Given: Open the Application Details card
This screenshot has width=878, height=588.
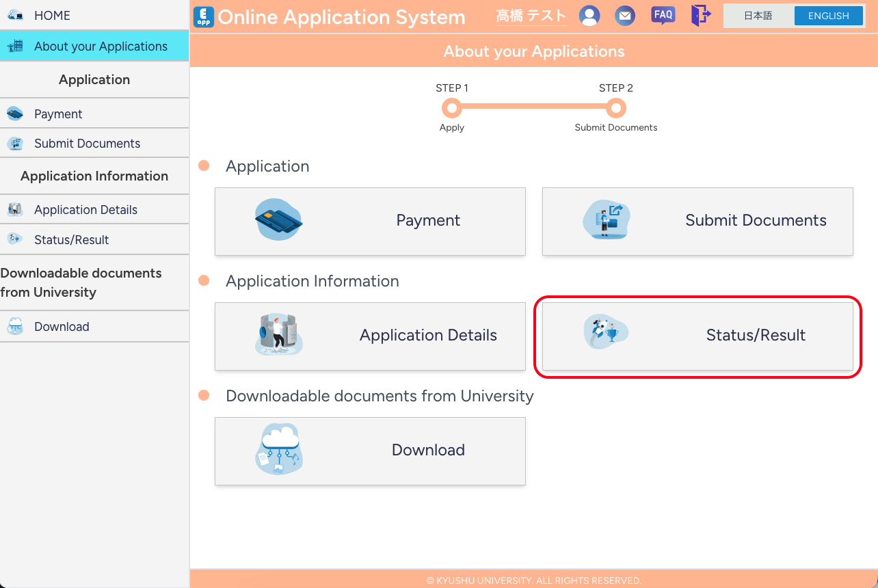Looking at the screenshot, I should (369, 336).
